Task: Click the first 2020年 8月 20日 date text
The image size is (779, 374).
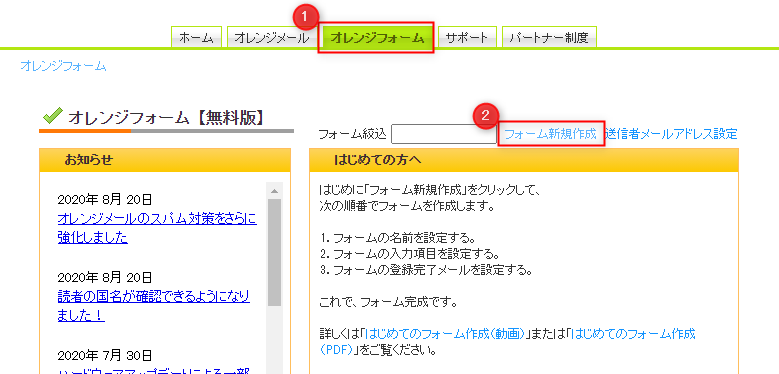Action: 105,200
